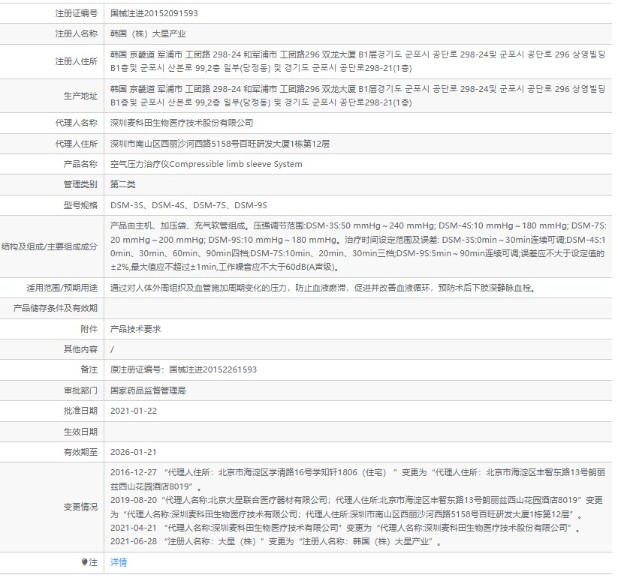The width and height of the screenshot is (618, 576).
Task: Select the model list DSM-3S、DSM-4S、DSM-7S、DSM-9S
Action: click(189, 205)
